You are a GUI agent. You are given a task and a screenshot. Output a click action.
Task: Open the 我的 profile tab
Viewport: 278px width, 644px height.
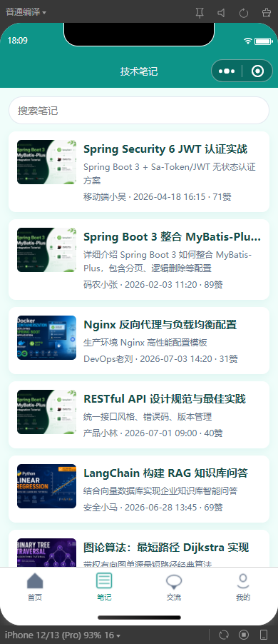tap(243, 588)
